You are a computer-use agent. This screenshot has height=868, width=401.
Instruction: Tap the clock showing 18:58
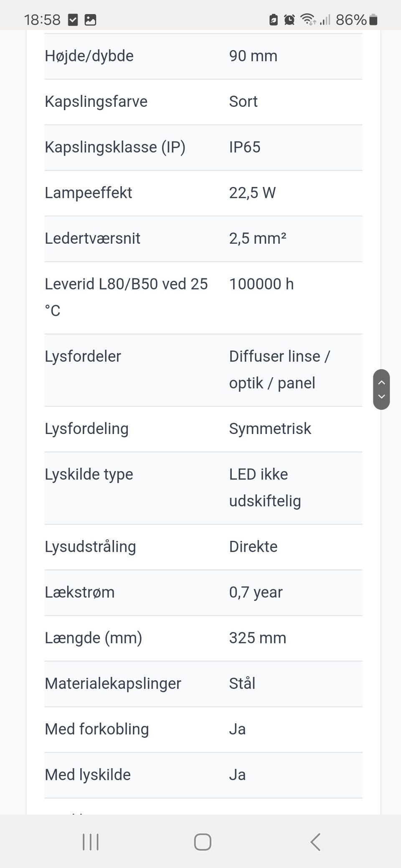tap(42, 20)
